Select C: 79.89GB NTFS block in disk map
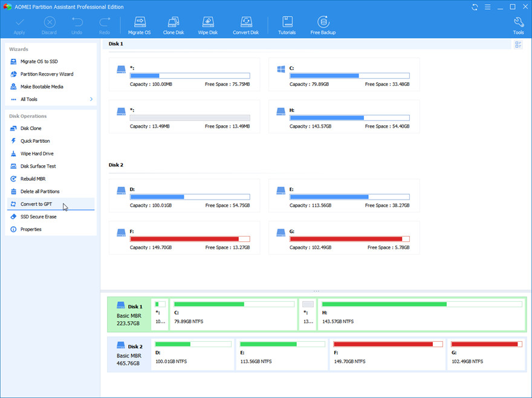Screen dimensions: 532x398 point(234,315)
